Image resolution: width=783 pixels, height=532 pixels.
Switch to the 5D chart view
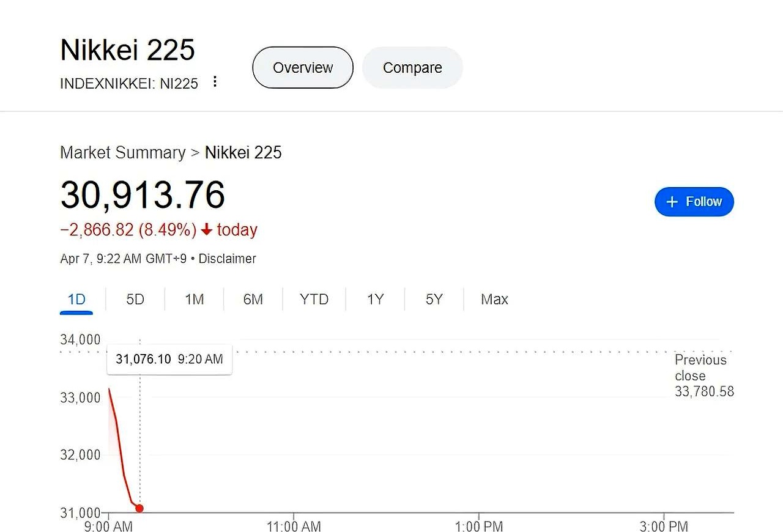click(x=135, y=299)
